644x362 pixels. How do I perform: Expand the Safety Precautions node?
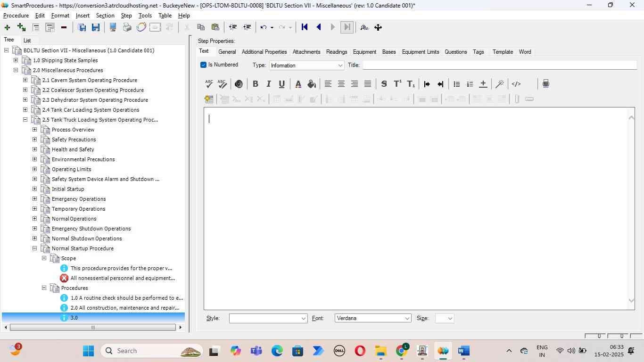35,140
